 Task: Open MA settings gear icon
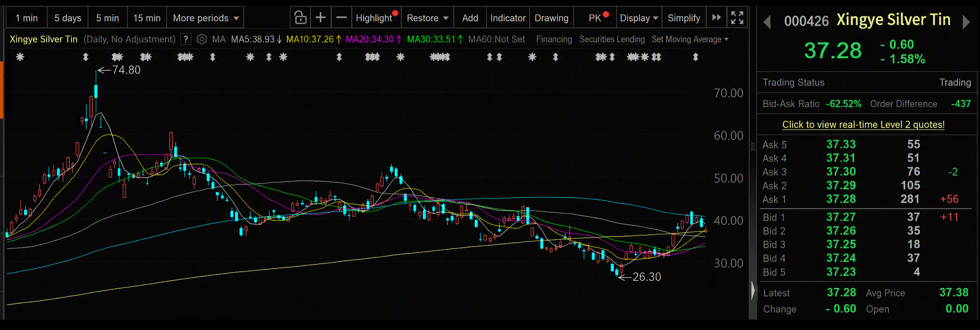point(202,39)
